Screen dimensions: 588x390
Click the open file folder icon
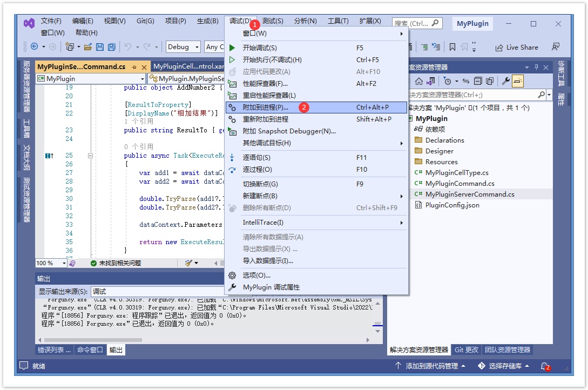point(88,47)
